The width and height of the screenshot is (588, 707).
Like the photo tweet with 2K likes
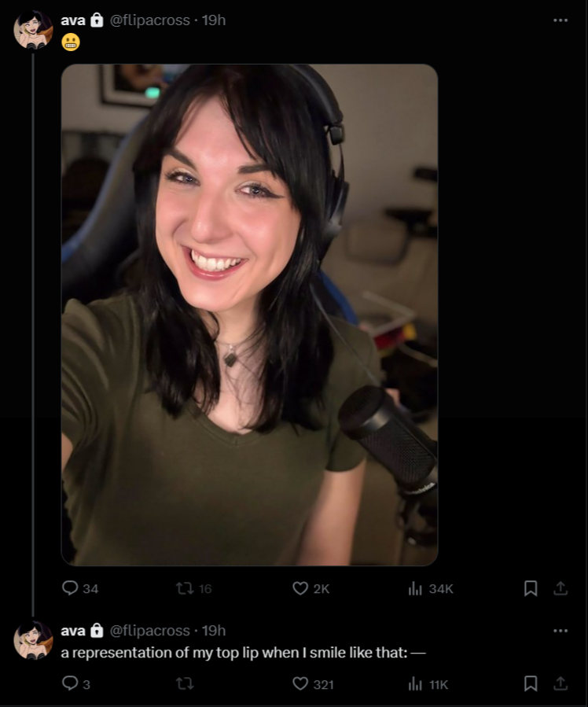point(311,588)
